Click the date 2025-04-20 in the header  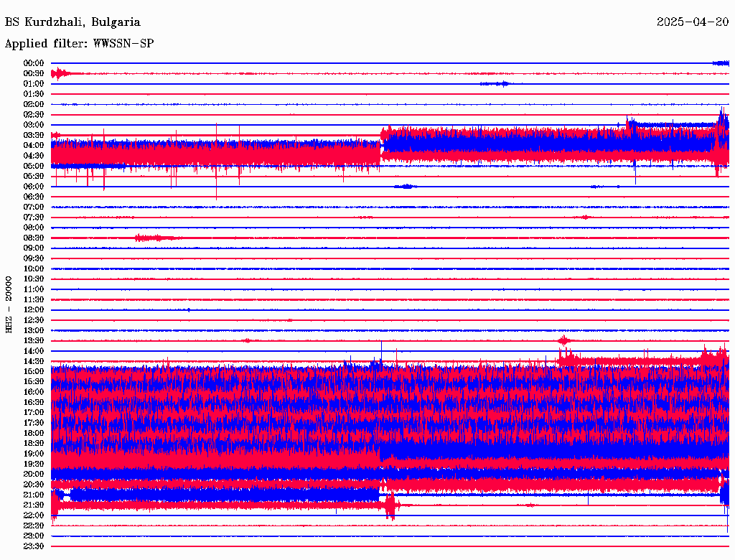tap(692, 22)
